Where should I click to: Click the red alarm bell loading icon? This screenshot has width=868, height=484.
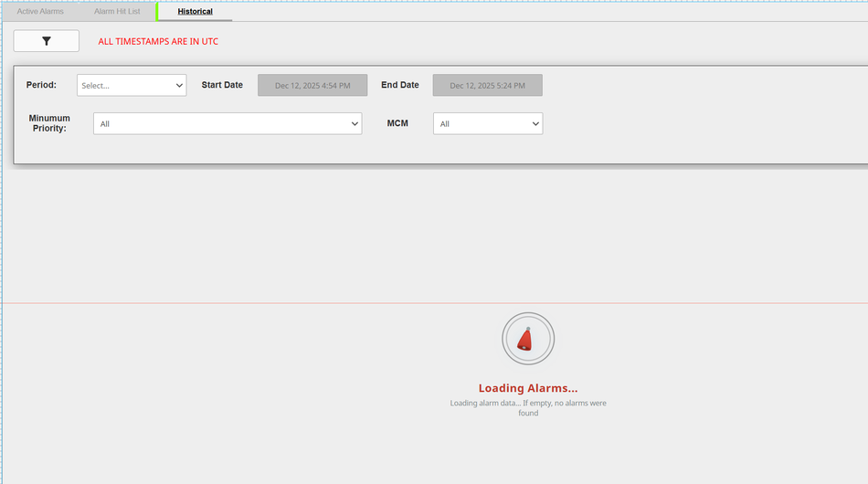(527, 339)
